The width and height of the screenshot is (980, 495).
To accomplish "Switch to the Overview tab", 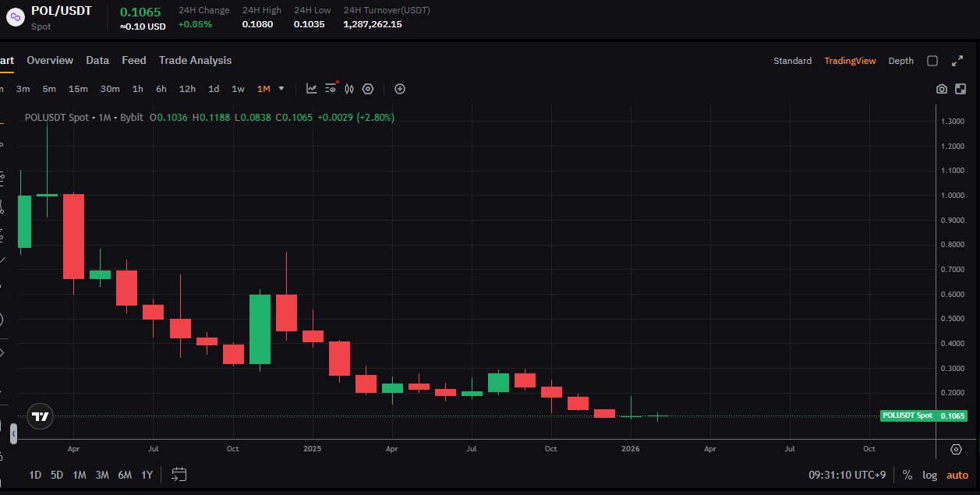I will tap(50, 60).
